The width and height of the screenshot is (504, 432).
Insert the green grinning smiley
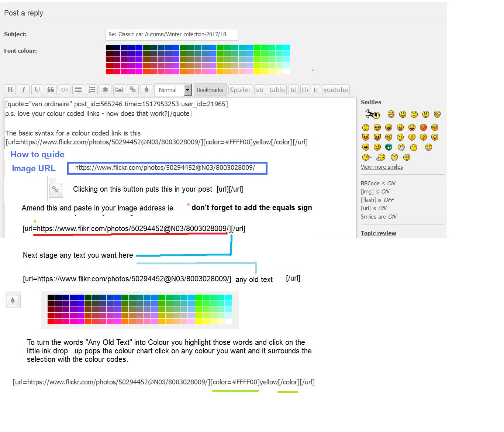coord(389,147)
